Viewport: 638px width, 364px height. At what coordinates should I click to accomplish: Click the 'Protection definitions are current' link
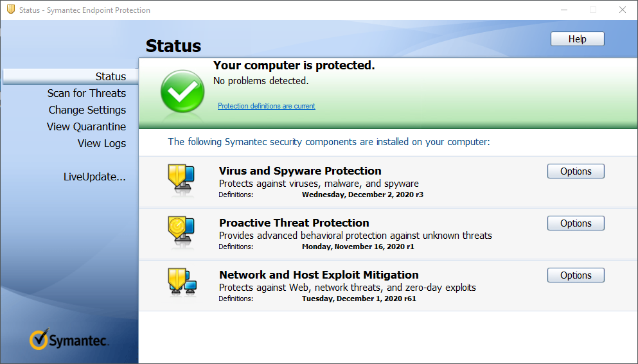click(x=266, y=106)
